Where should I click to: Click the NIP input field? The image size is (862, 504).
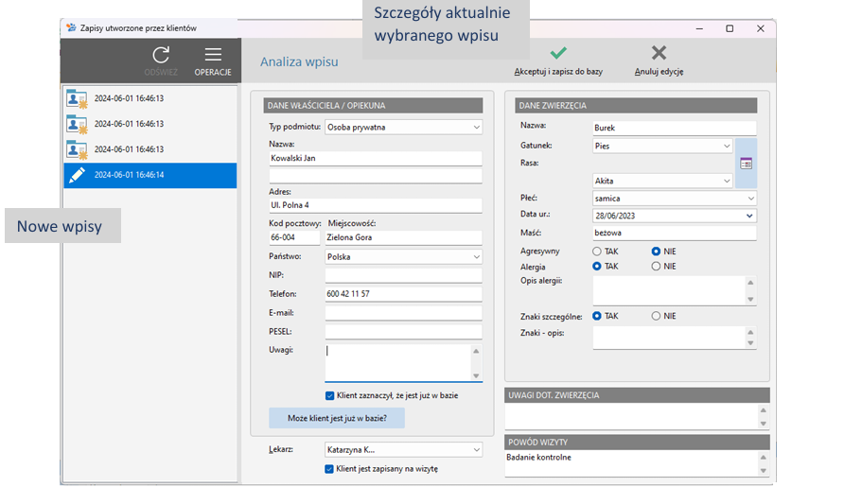403,275
